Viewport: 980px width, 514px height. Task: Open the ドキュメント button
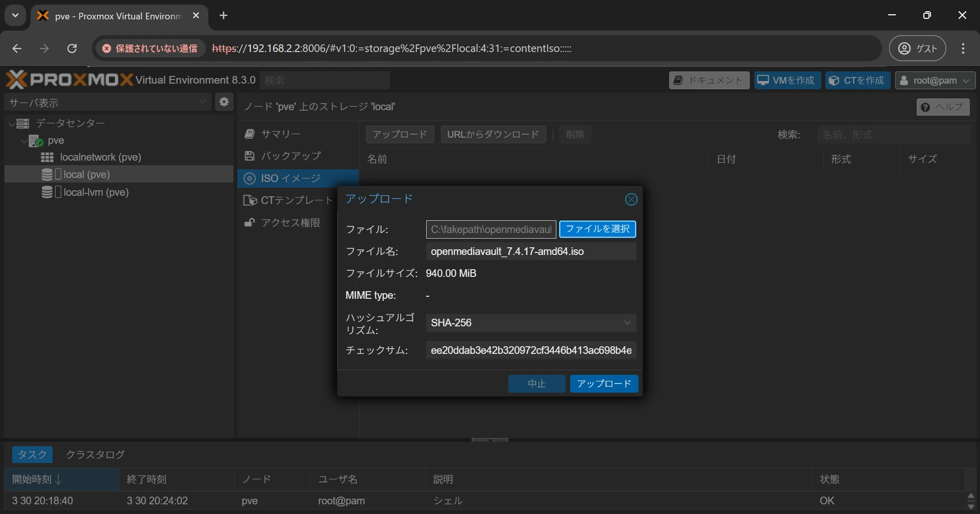[x=709, y=80]
